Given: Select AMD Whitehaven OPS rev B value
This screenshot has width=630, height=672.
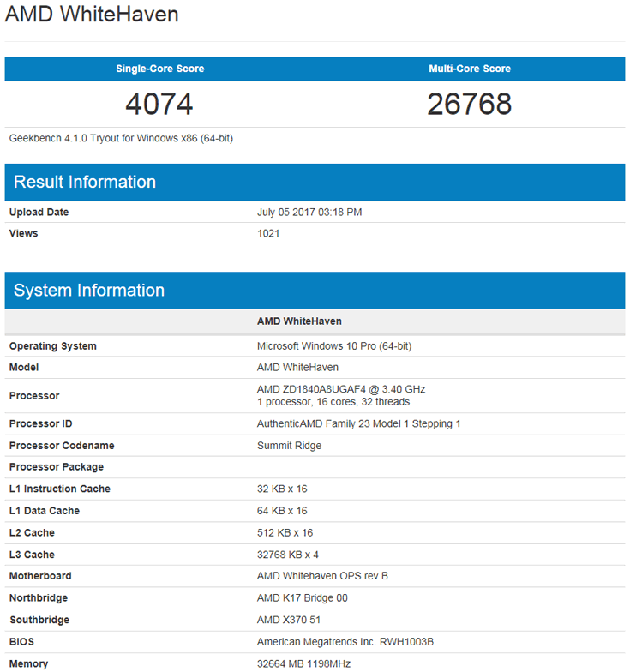Looking at the screenshot, I should click(x=322, y=576).
